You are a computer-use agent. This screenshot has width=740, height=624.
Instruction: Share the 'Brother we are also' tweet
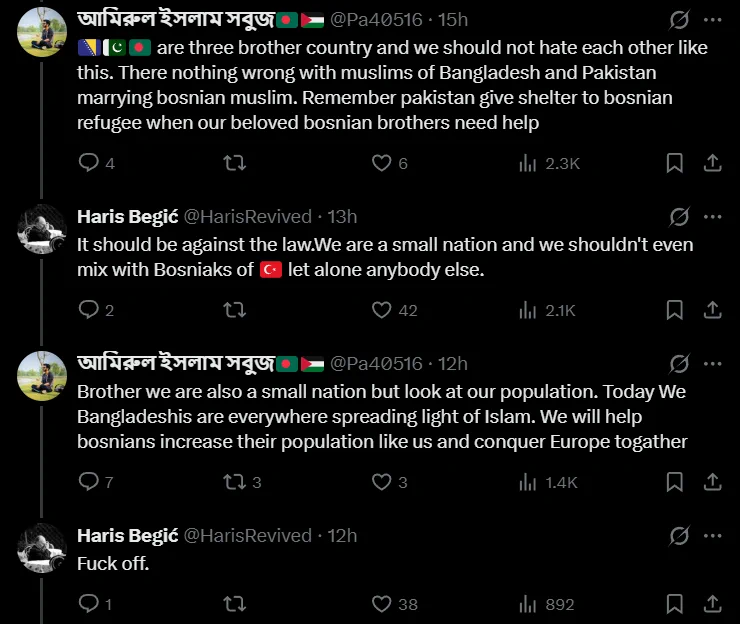coord(713,482)
